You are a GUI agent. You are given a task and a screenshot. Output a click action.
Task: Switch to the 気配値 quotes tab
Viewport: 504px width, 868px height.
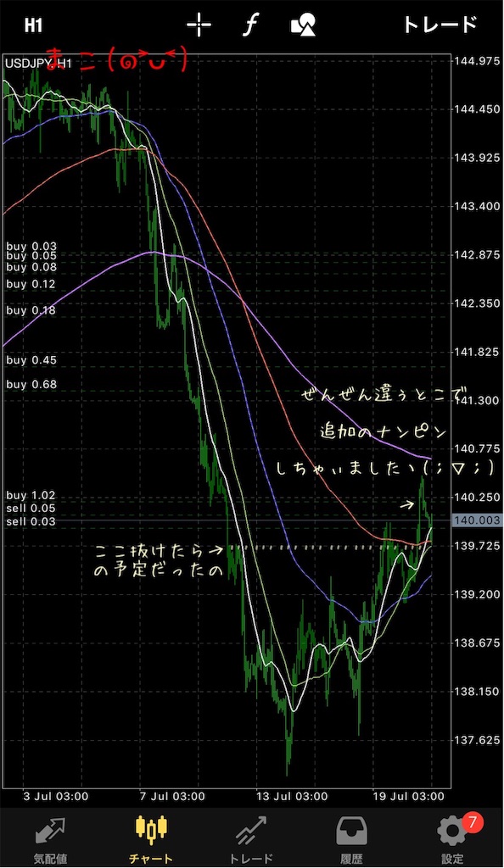tap(50, 839)
